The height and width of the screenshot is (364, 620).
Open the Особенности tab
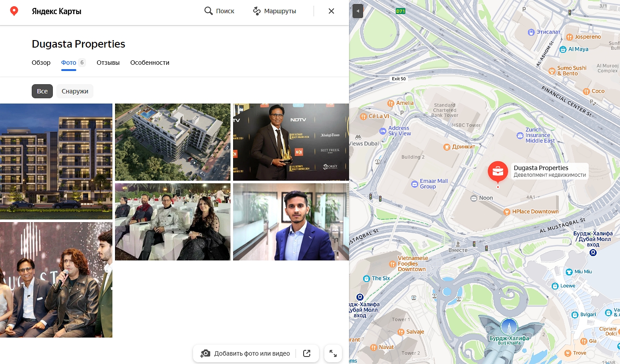[x=149, y=63]
